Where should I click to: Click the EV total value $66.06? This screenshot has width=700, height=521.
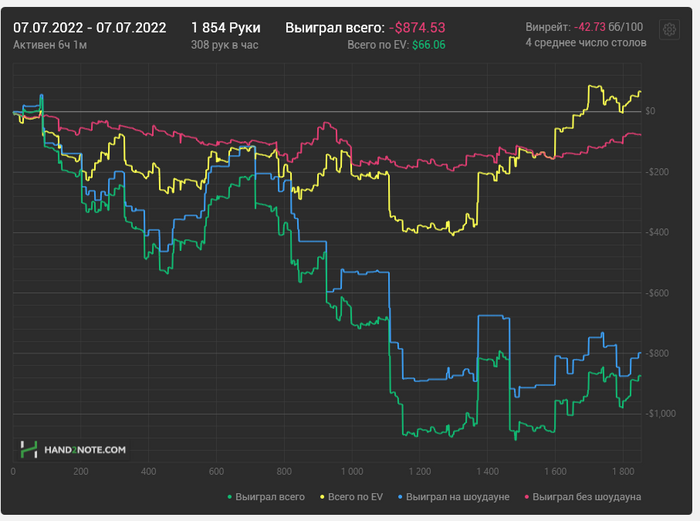tap(429, 45)
